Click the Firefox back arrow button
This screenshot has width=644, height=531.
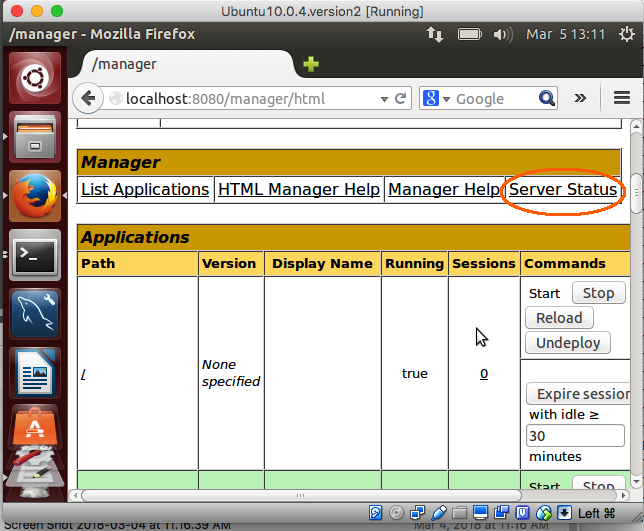[88, 98]
